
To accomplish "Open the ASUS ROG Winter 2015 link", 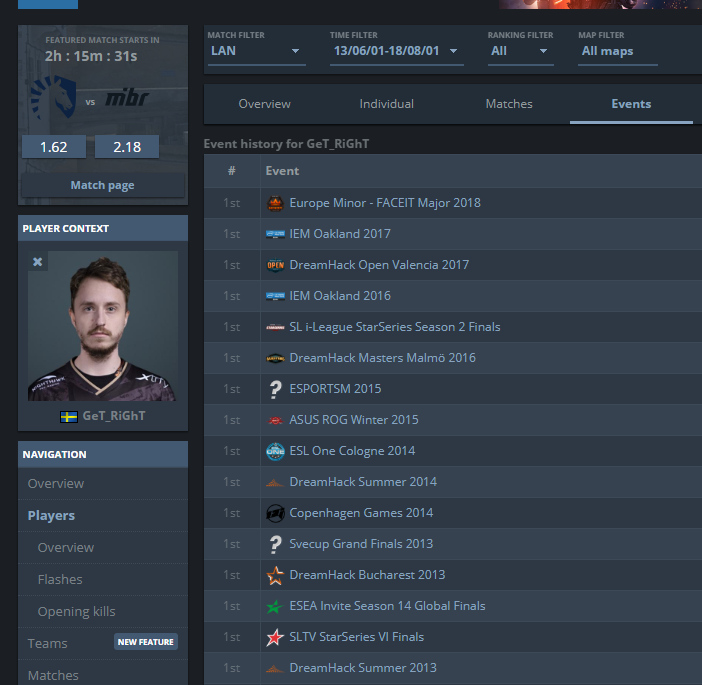I will (354, 420).
